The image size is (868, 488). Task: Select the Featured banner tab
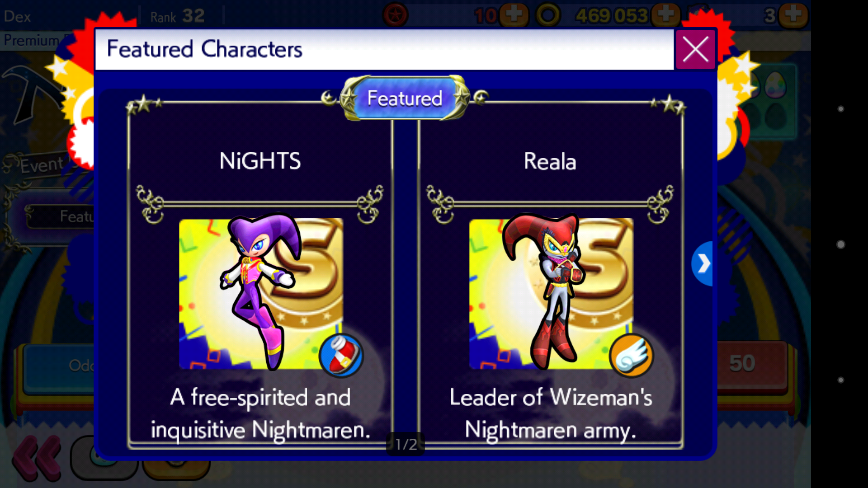(x=405, y=98)
